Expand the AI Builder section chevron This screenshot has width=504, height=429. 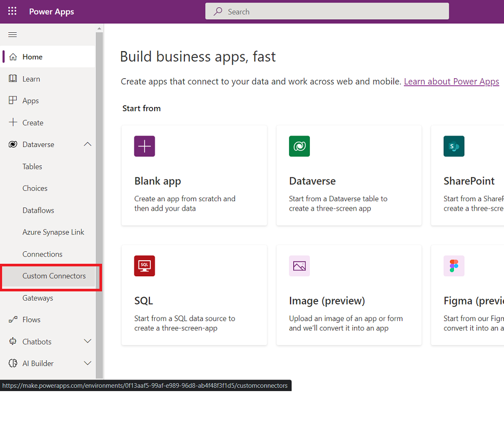[x=87, y=363]
